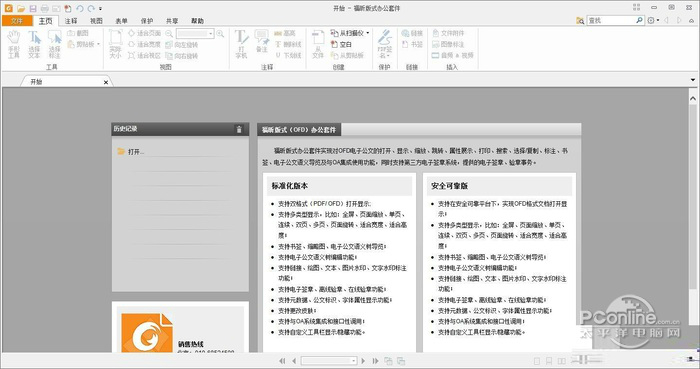Image resolution: width=700 pixels, height=369 pixels.
Task: Click the 打开... link in history list
Action: (x=136, y=152)
